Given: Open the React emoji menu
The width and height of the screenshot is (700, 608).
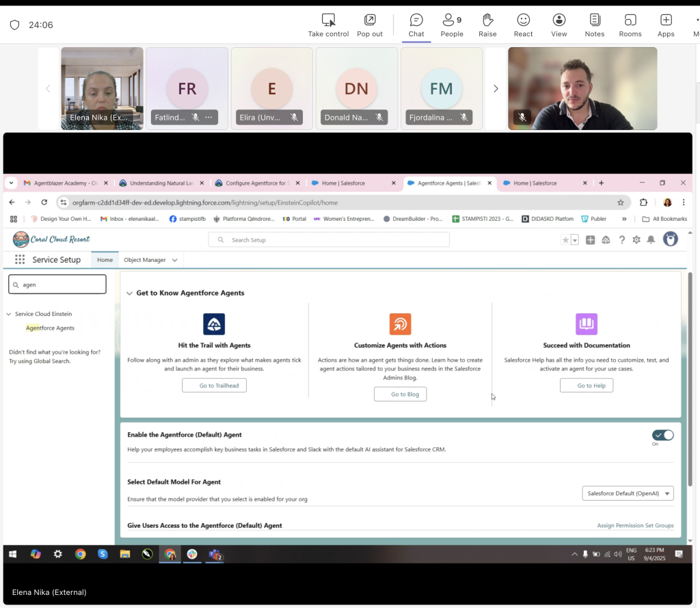Looking at the screenshot, I should (523, 25).
